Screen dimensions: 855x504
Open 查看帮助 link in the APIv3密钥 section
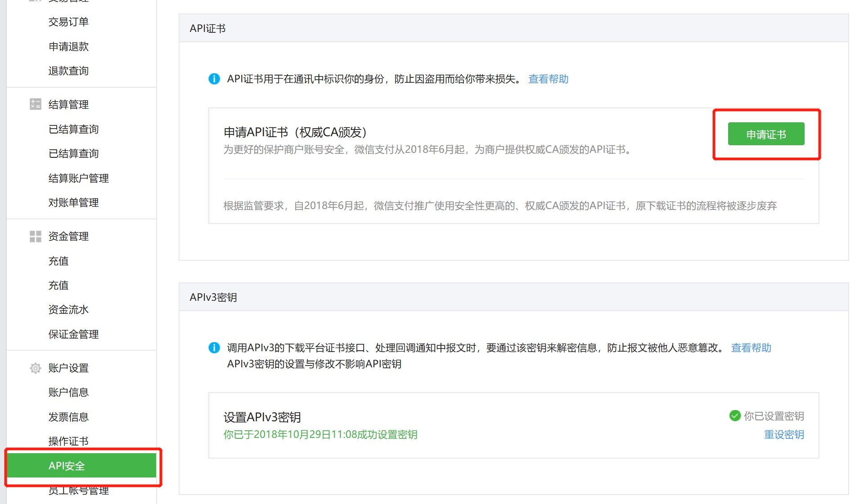[751, 348]
